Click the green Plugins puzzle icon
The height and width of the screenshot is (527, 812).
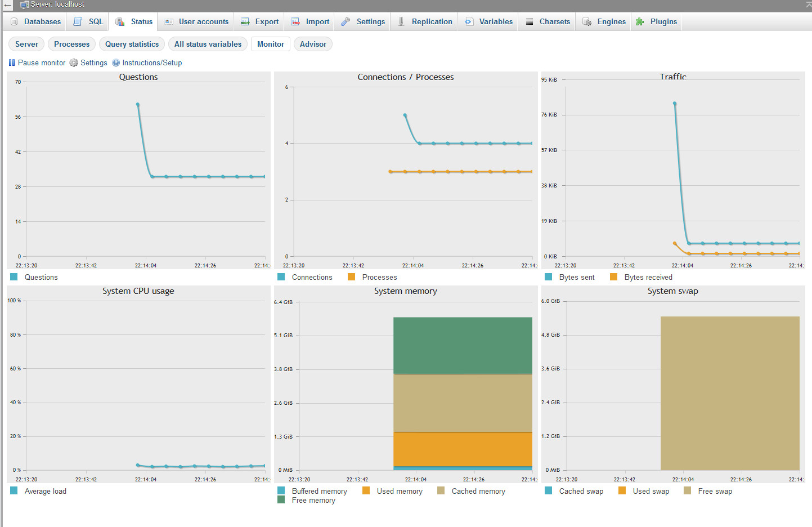coord(640,21)
